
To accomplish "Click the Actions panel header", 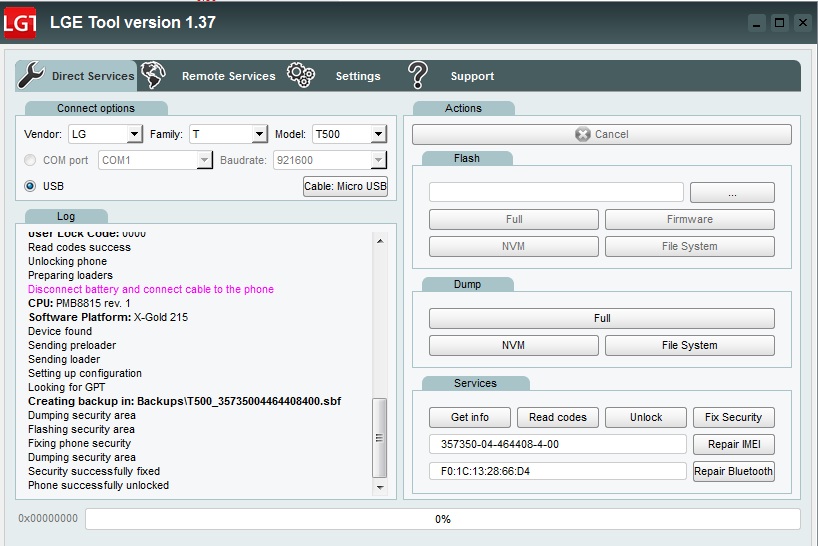I will 463,108.
